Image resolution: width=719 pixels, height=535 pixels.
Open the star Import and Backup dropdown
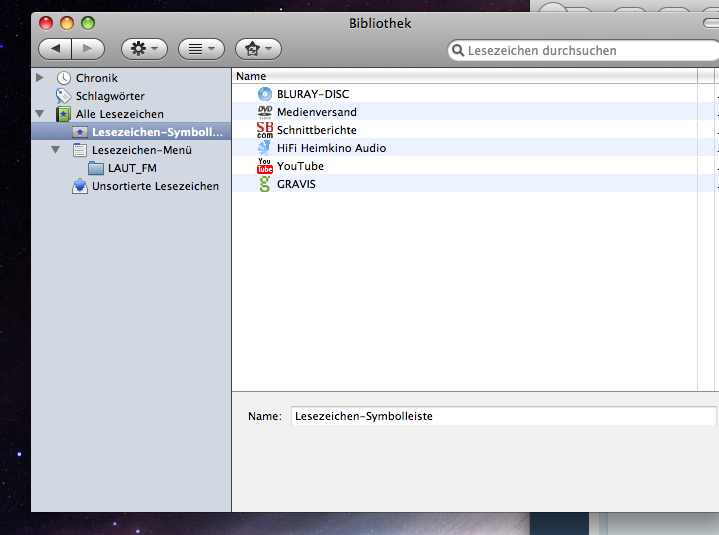tap(258, 49)
